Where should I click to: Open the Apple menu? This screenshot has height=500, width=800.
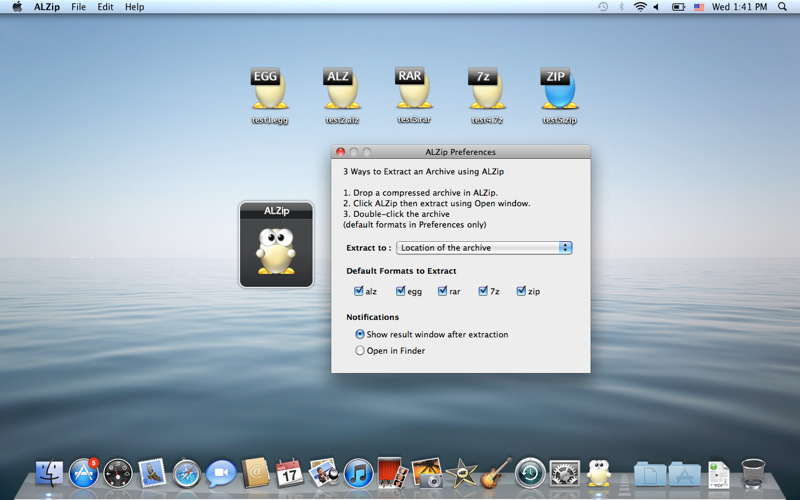tap(17, 7)
